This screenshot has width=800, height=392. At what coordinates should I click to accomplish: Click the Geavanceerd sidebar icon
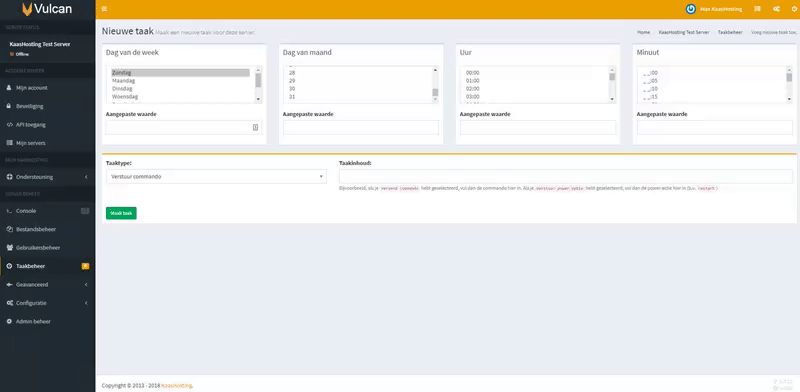pyautogui.click(x=9, y=284)
